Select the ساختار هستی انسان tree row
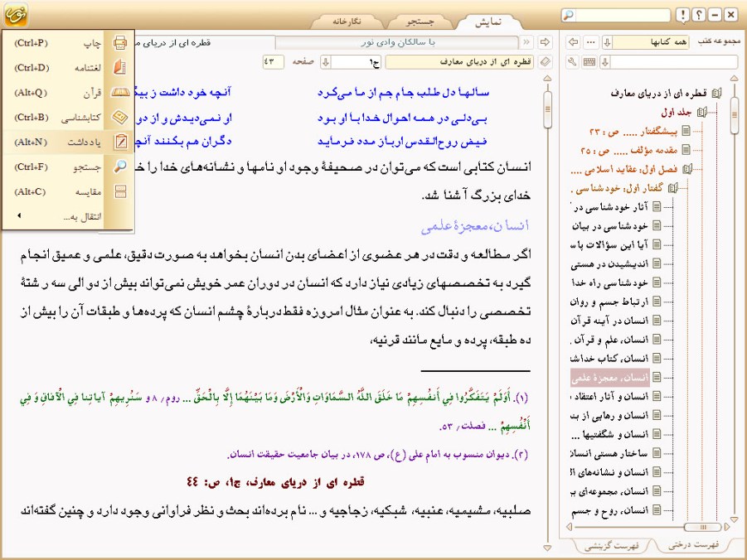 pos(610,453)
